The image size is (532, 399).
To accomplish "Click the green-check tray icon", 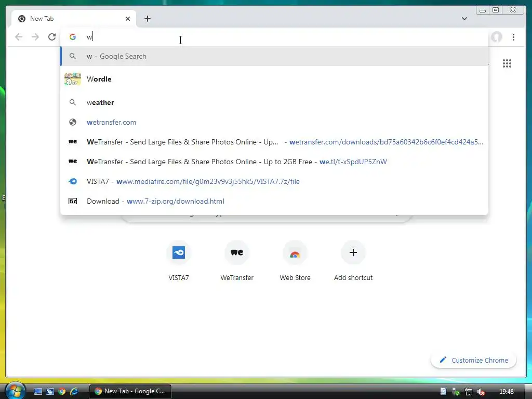I will coord(456,392).
